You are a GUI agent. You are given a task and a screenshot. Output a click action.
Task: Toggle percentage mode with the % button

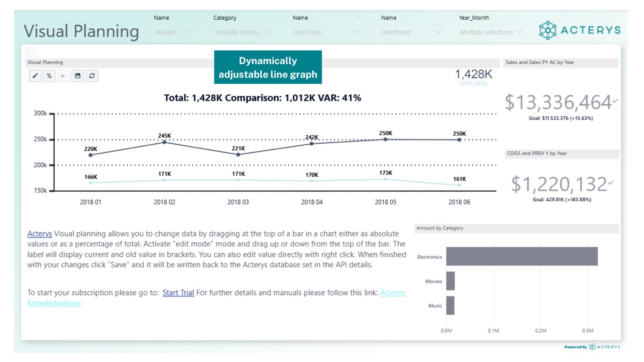50,76
